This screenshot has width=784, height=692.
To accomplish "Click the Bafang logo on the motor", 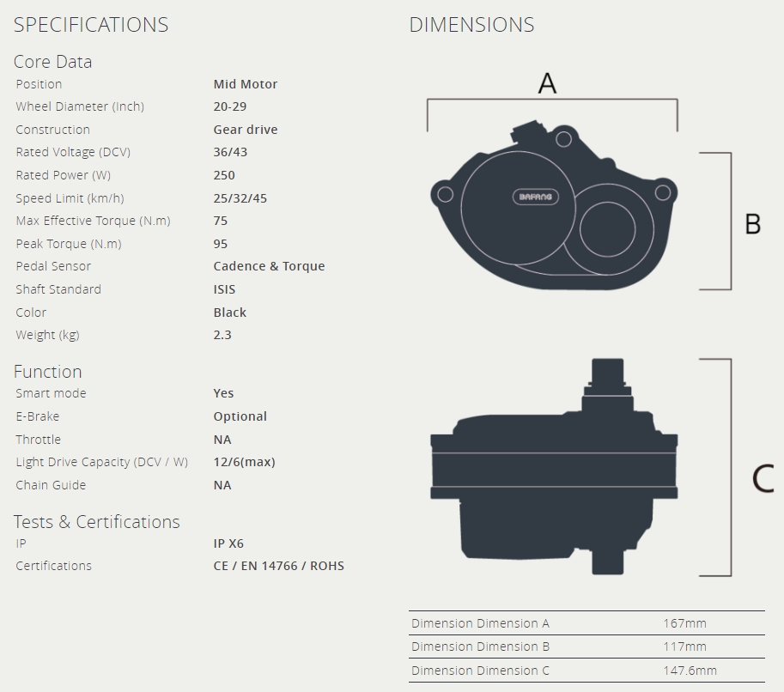I will pyautogui.click(x=535, y=197).
